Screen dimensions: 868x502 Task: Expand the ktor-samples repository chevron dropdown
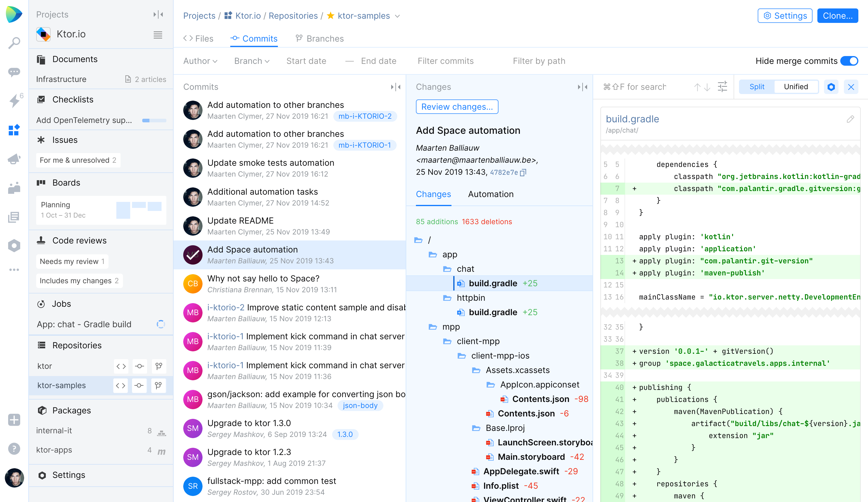point(397,16)
